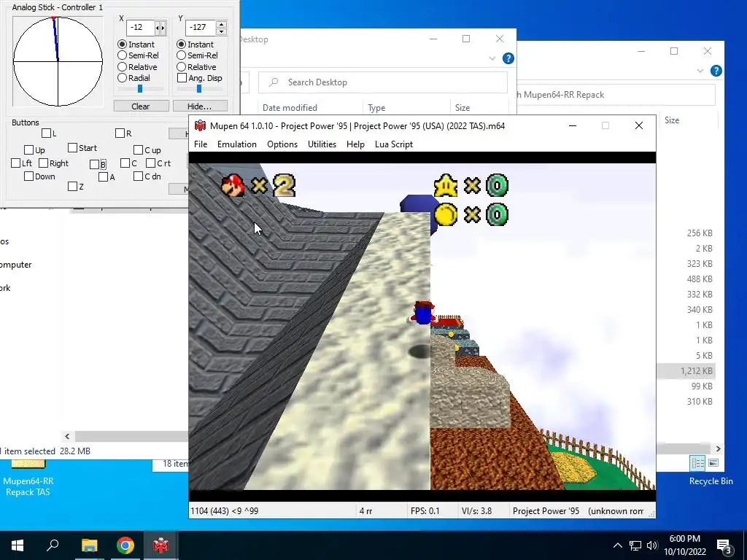Open taskbar search magnifier

(53, 545)
